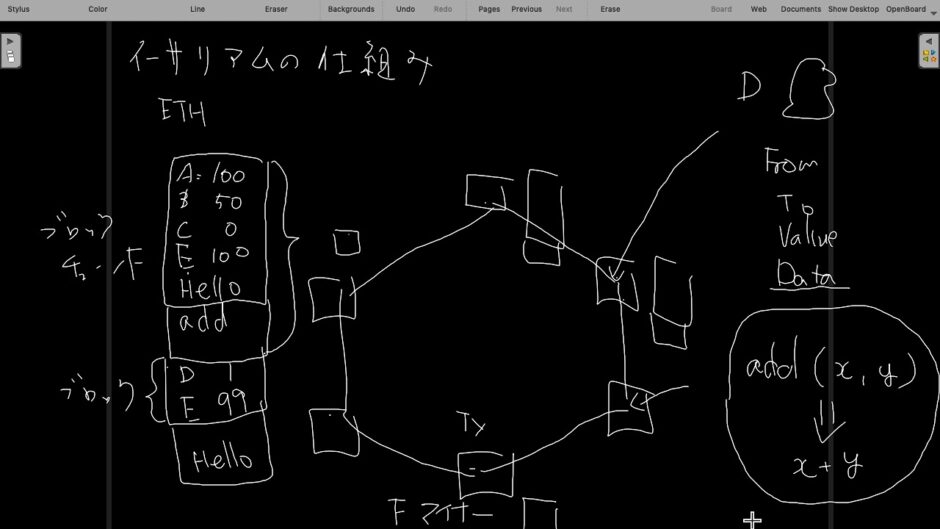The height and width of the screenshot is (529, 940).
Task: Open the OpenBoard menu
Action: [x=905, y=9]
